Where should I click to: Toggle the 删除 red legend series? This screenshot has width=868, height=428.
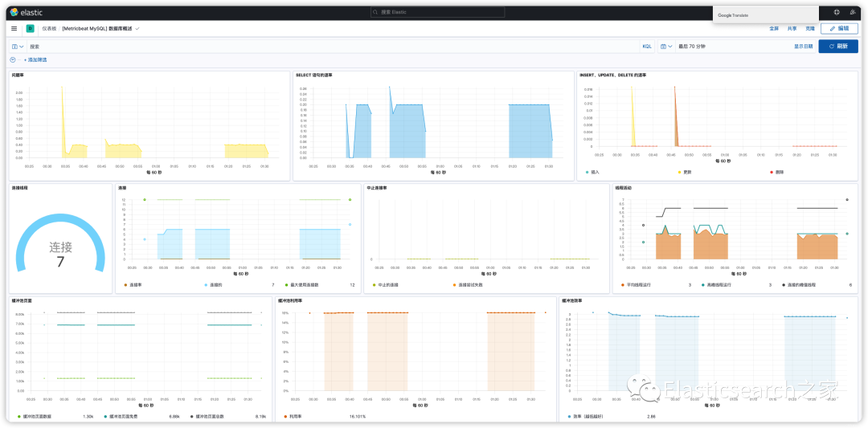777,172
